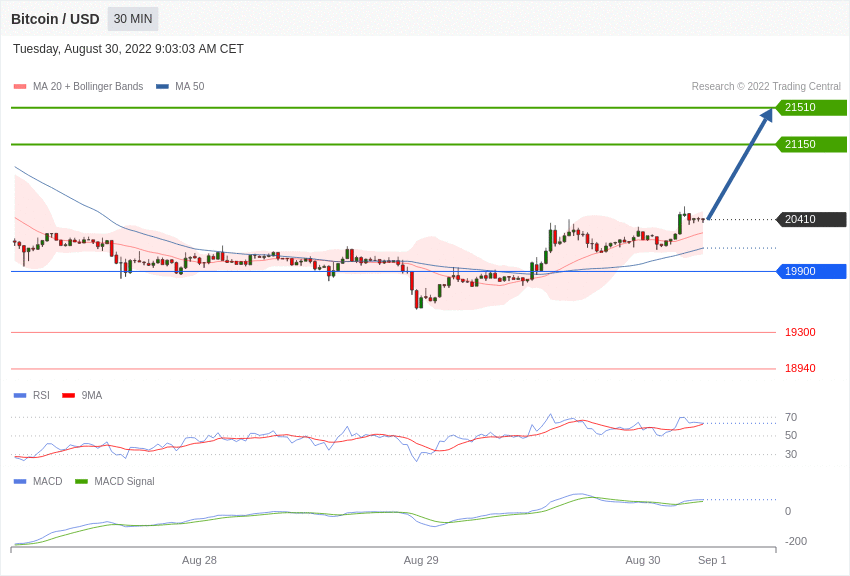Viewport: 850px width, 576px height.
Task: Click the green MACD Signal legend marker
Action: point(81,482)
